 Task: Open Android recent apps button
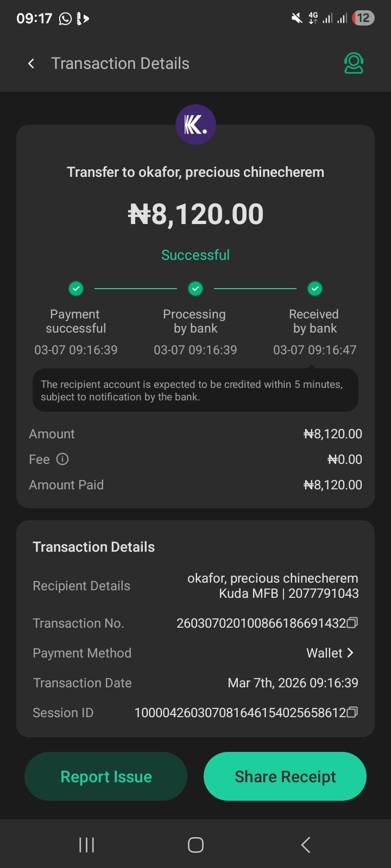pos(87,845)
